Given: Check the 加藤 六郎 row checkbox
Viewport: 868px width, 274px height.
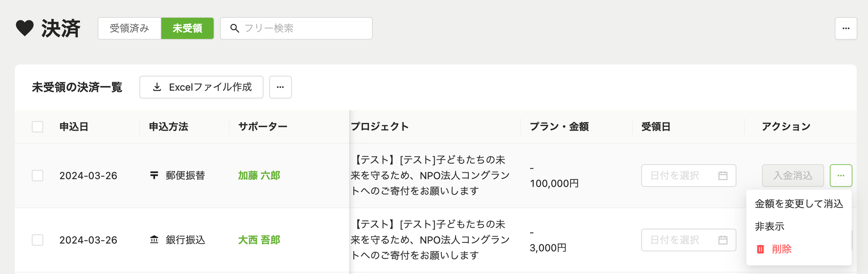Looking at the screenshot, I should click(x=38, y=175).
